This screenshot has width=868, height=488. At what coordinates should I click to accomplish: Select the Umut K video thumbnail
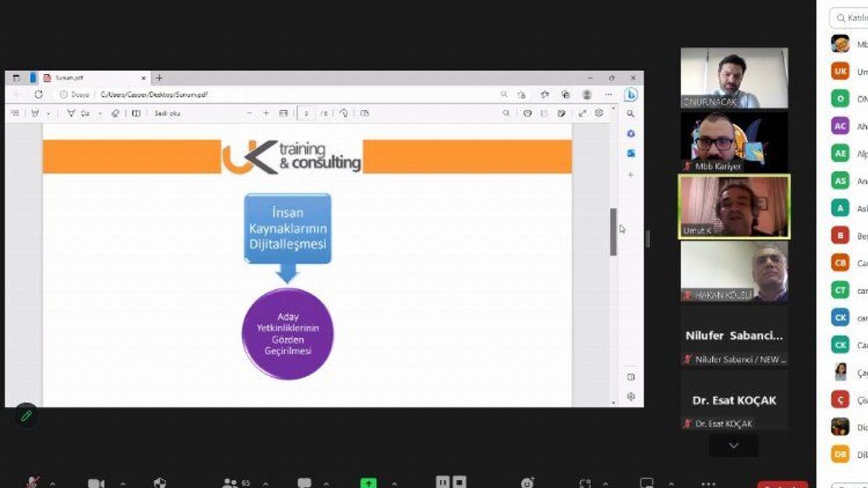tap(734, 207)
